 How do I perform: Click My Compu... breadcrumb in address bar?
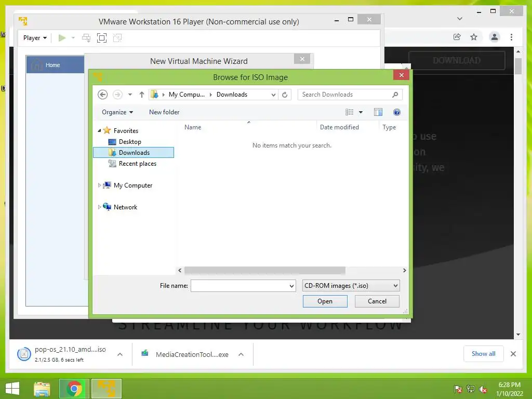[x=187, y=95]
